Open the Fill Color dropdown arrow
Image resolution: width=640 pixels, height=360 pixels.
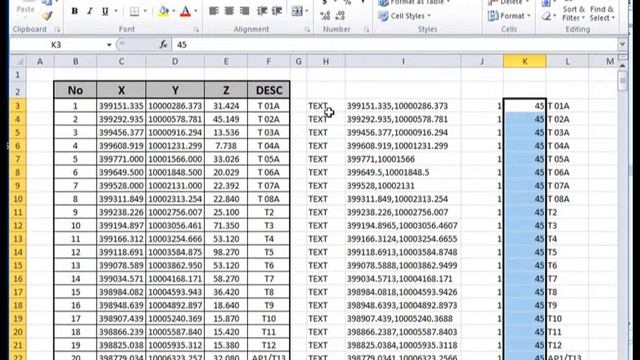pyautogui.click(x=174, y=11)
